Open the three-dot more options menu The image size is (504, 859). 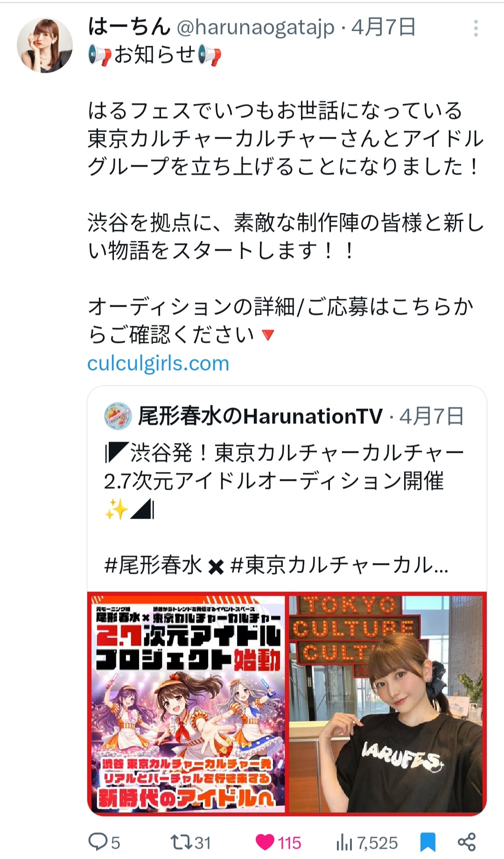(x=476, y=28)
